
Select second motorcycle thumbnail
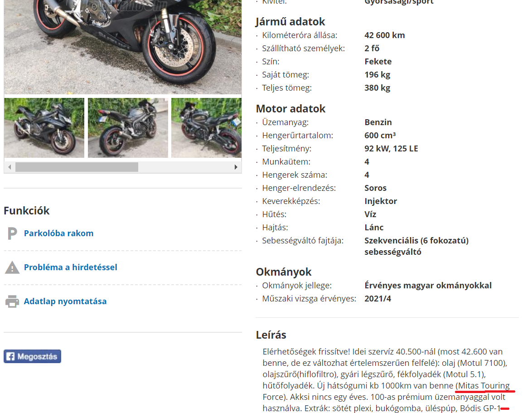pyautogui.click(x=128, y=128)
